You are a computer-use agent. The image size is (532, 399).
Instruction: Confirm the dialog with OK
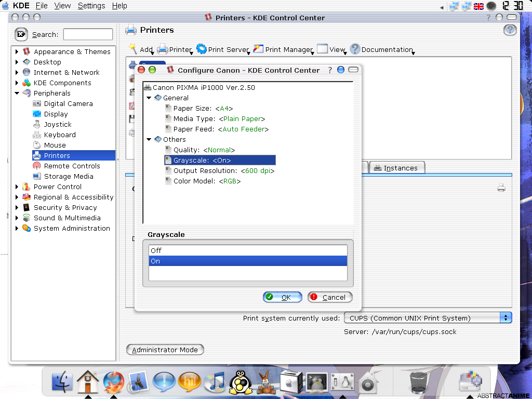point(282,297)
